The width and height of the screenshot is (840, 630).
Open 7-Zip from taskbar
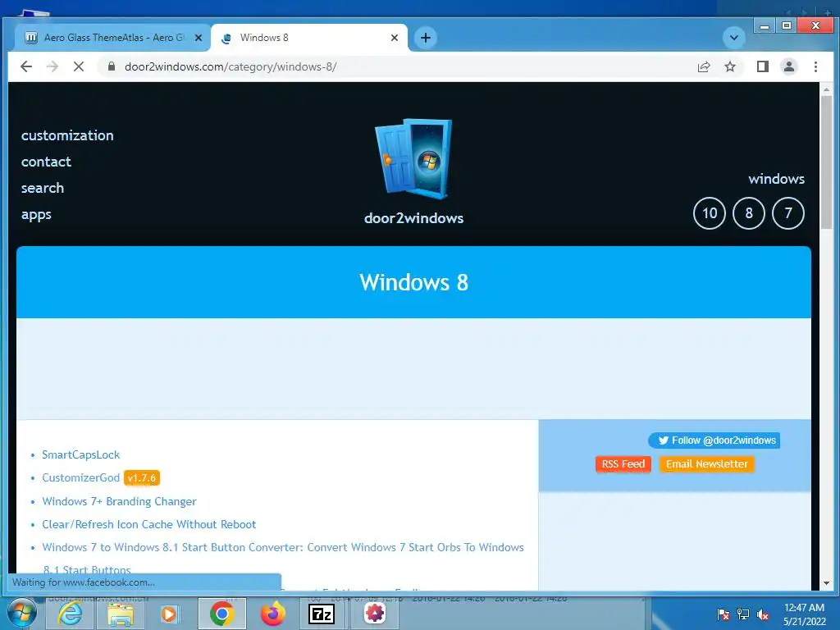(x=322, y=614)
